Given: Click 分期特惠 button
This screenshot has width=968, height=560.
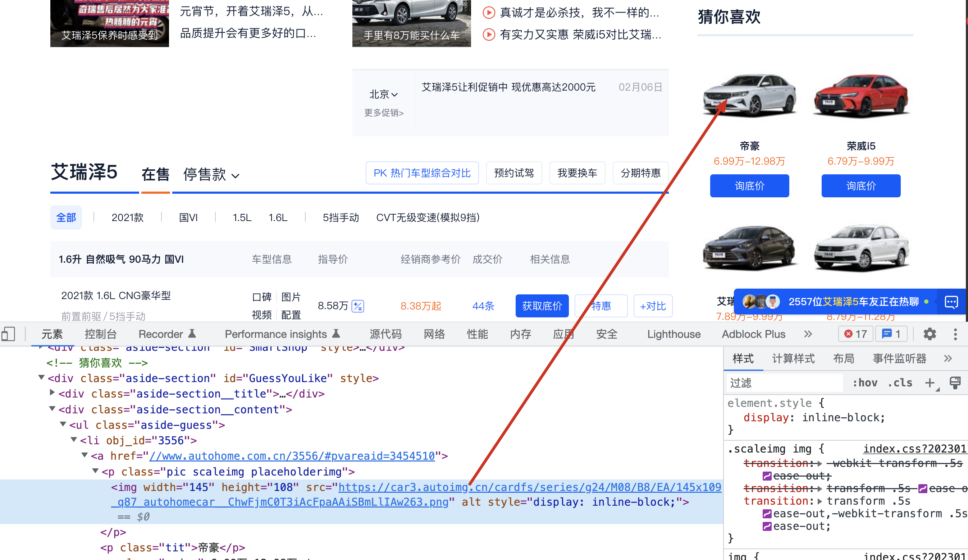Looking at the screenshot, I should 640,173.
